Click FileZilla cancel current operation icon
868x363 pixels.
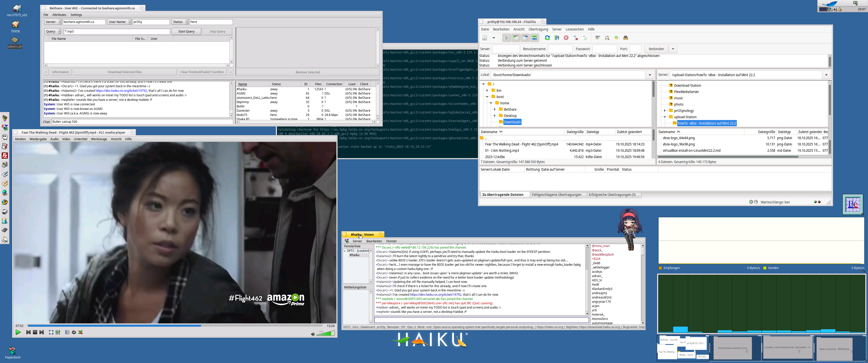pyautogui.click(x=566, y=38)
